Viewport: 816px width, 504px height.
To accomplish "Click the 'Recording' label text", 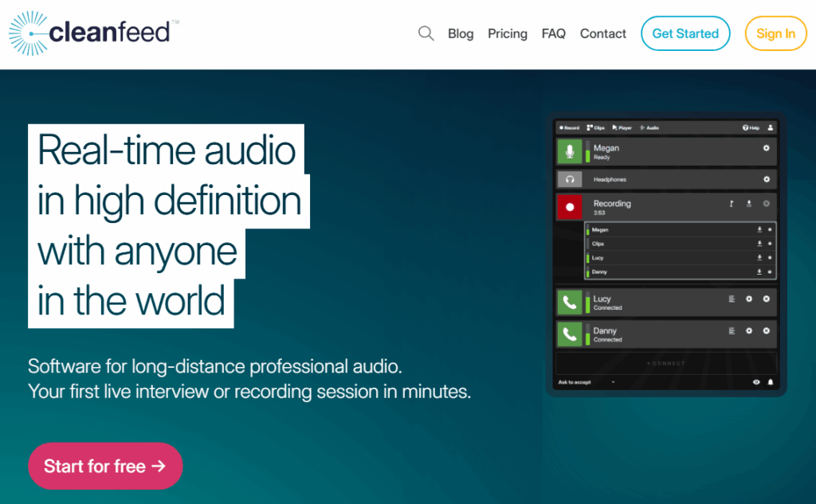I will [612, 203].
